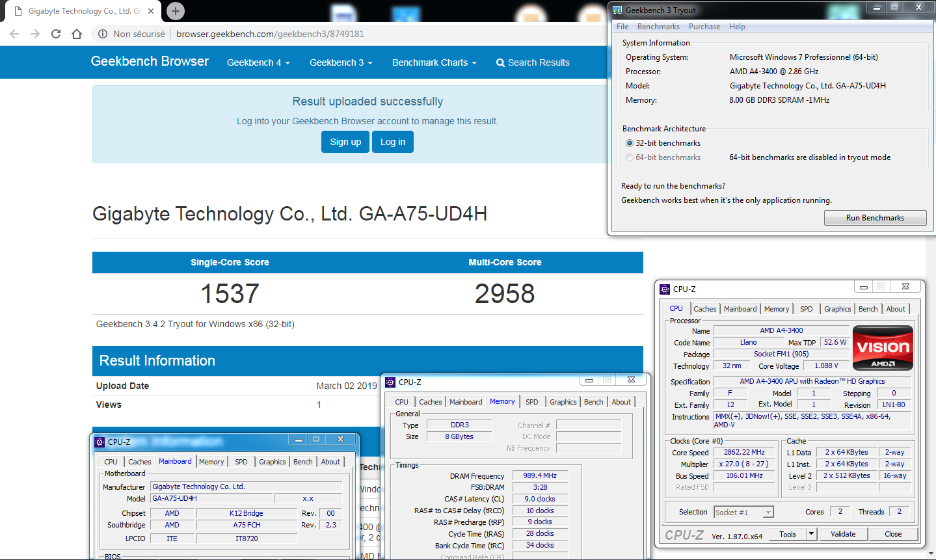This screenshot has width=936, height=560.
Task: Open a new Chrome tab
Action: (x=176, y=11)
